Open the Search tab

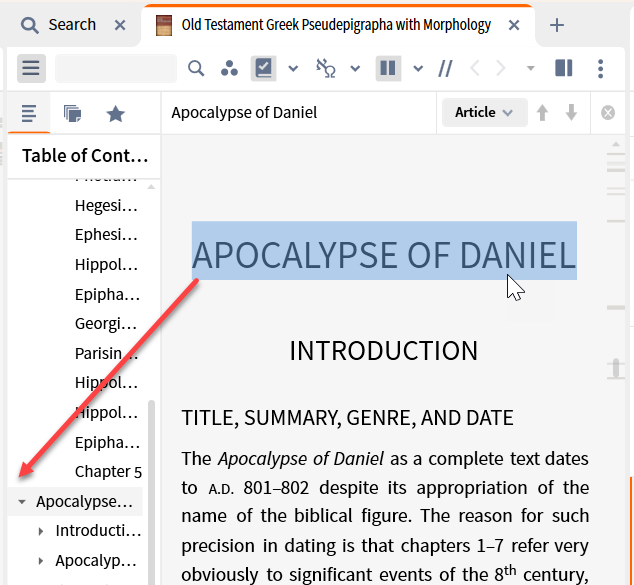pos(59,25)
